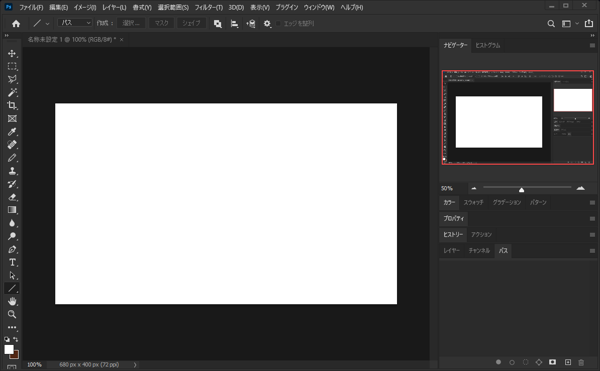This screenshot has height=371, width=600.
Task: Select the Polygonal Lasso tool
Action: (x=12, y=79)
